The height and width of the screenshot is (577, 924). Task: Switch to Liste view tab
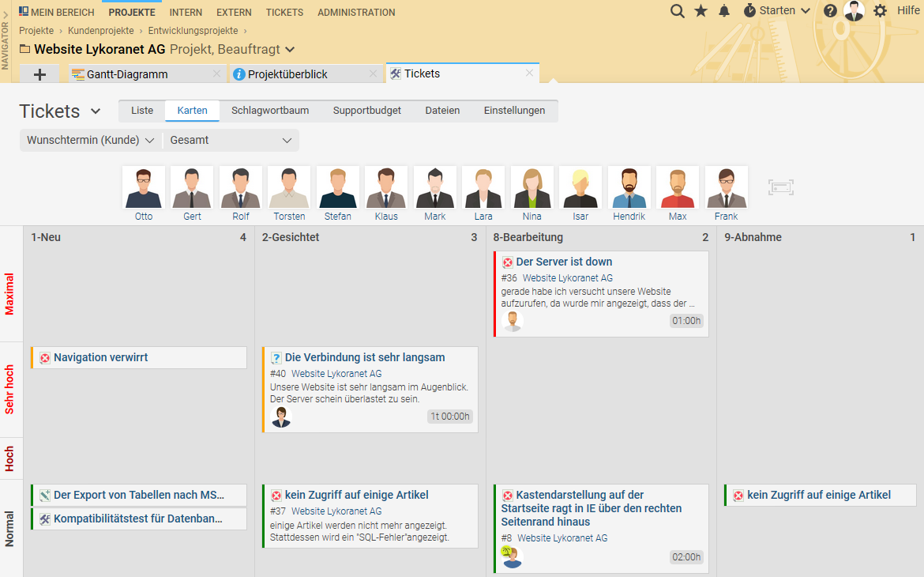[142, 111]
